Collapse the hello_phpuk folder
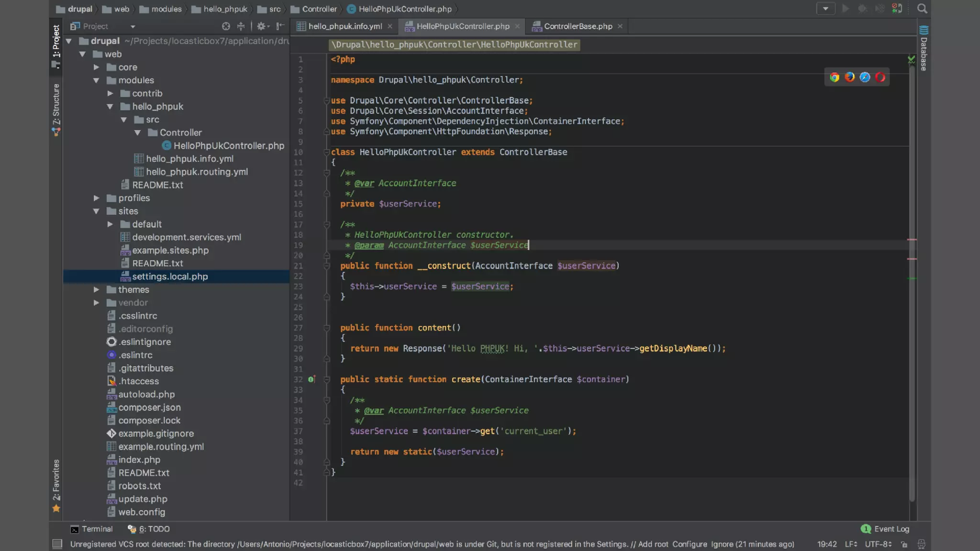980x551 pixels. (x=110, y=107)
